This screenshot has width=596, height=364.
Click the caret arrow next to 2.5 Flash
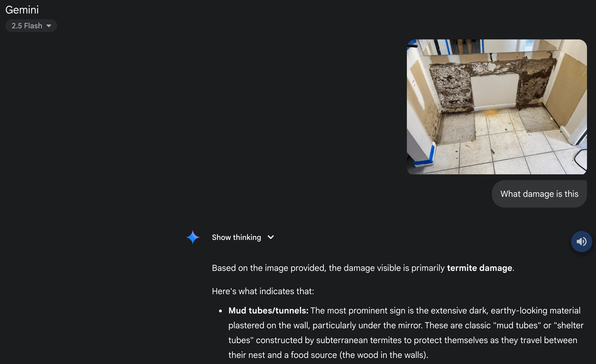coord(49,26)
